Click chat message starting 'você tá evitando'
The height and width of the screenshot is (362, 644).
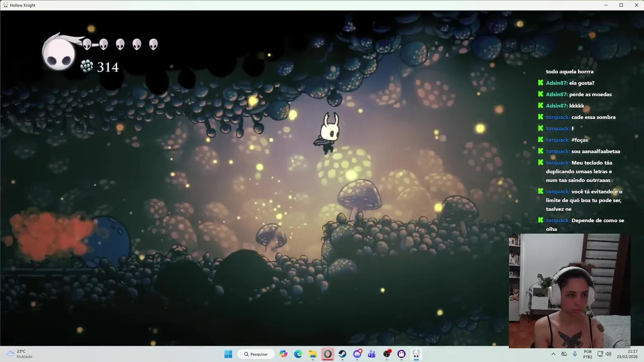[584, 200]
